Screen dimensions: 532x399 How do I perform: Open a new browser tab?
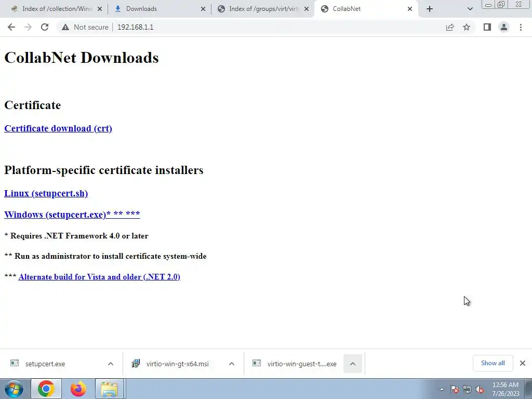tap(430, 9)
